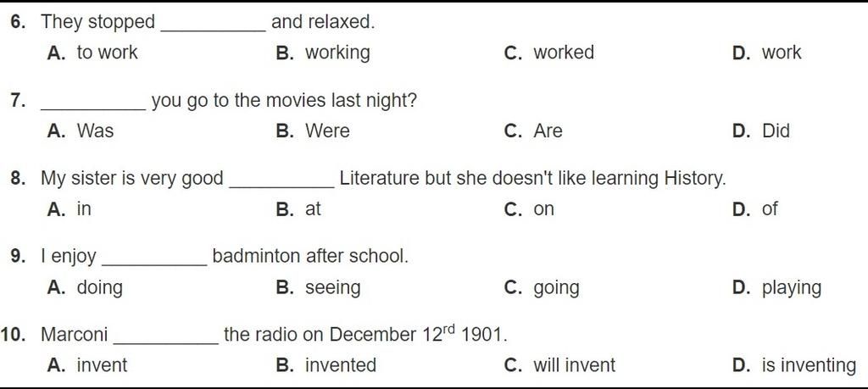
Task: Choose answer B 'at' for question 8
Action: (299, 209)
